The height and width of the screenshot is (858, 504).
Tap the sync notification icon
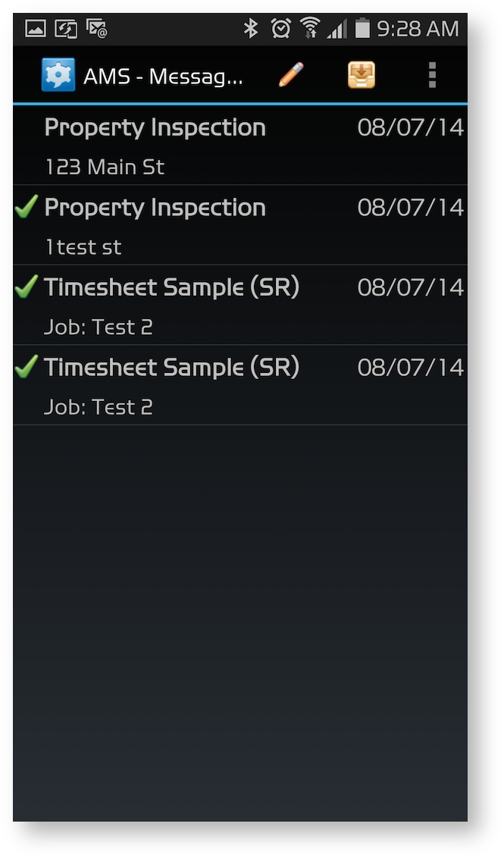[x=65, y=27]
